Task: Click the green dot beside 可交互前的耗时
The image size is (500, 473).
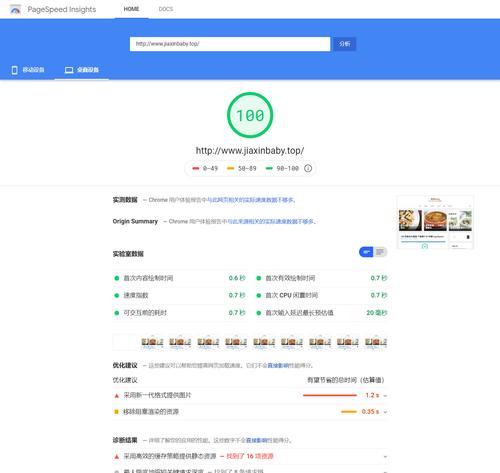Action: click(117, 313)
